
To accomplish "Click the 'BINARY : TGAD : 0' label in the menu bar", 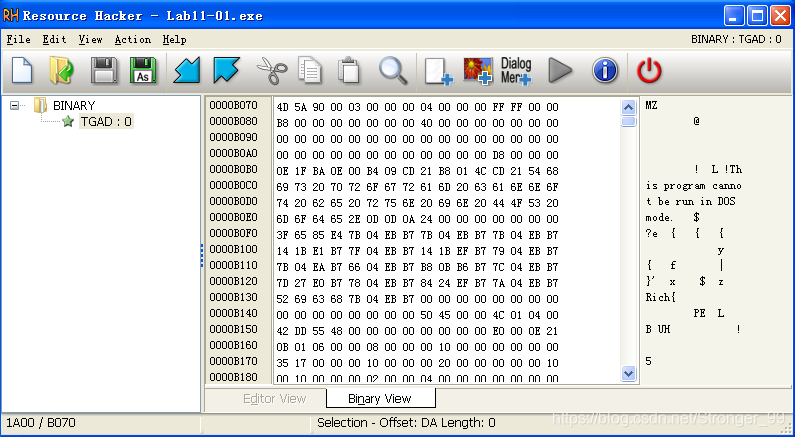I will 736,39.
